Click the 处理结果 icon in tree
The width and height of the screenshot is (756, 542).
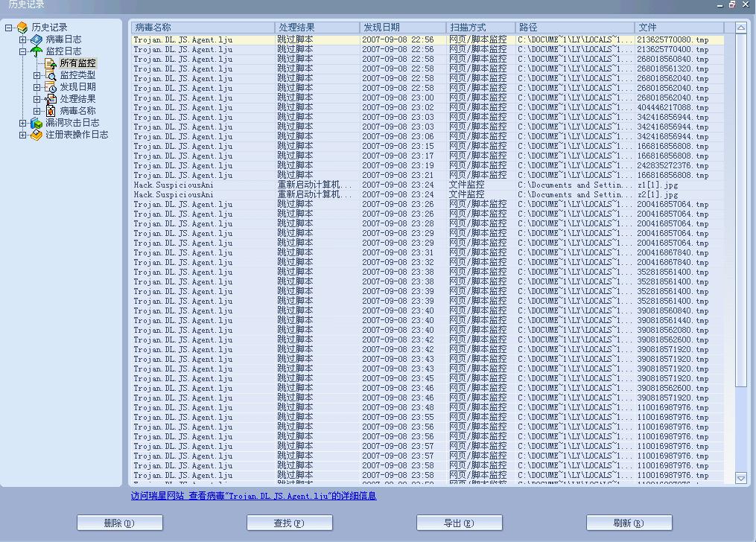click(x=51, y=99)
